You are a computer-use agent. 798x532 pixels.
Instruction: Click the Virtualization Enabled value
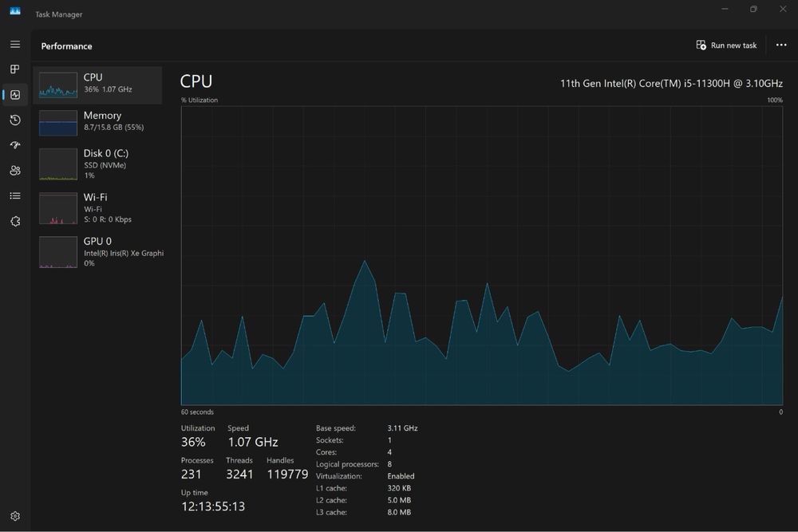pos(401,476)
